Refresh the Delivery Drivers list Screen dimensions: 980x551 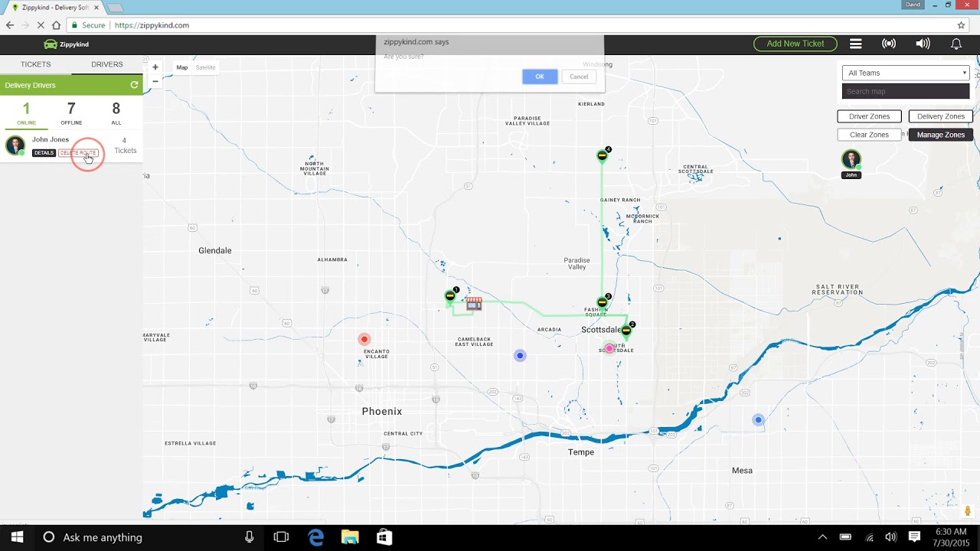click(x=134, y=85)
